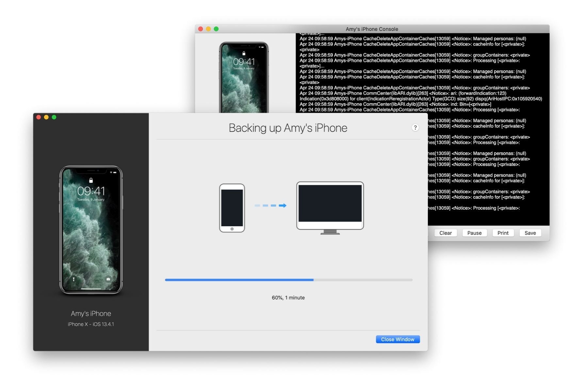Click the iPhone image in backup sidebar
Screen dimensions: 588x392
(x=91, y=230)
